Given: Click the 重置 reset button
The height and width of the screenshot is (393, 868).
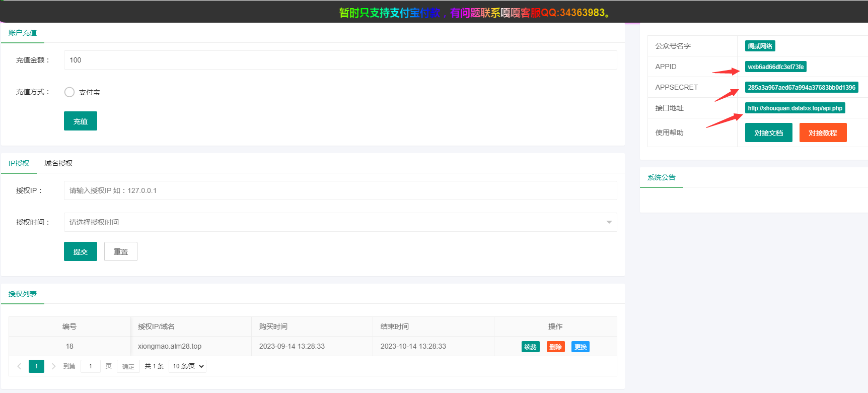Looking at the screenshot, I should (x=121, y=251).
